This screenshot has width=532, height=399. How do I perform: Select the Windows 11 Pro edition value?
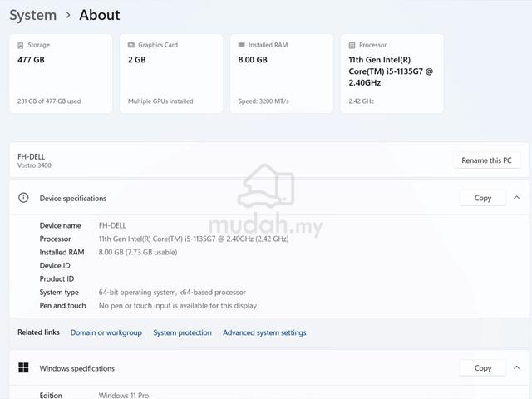(x=124, y=396)
